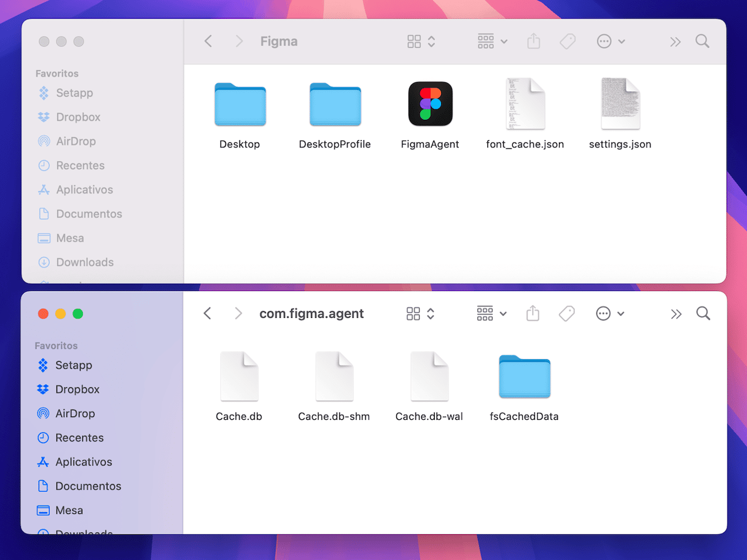Click the tag icon in Figma window
This screenshot has height=560, width=747.
click(x=567, y=41)
